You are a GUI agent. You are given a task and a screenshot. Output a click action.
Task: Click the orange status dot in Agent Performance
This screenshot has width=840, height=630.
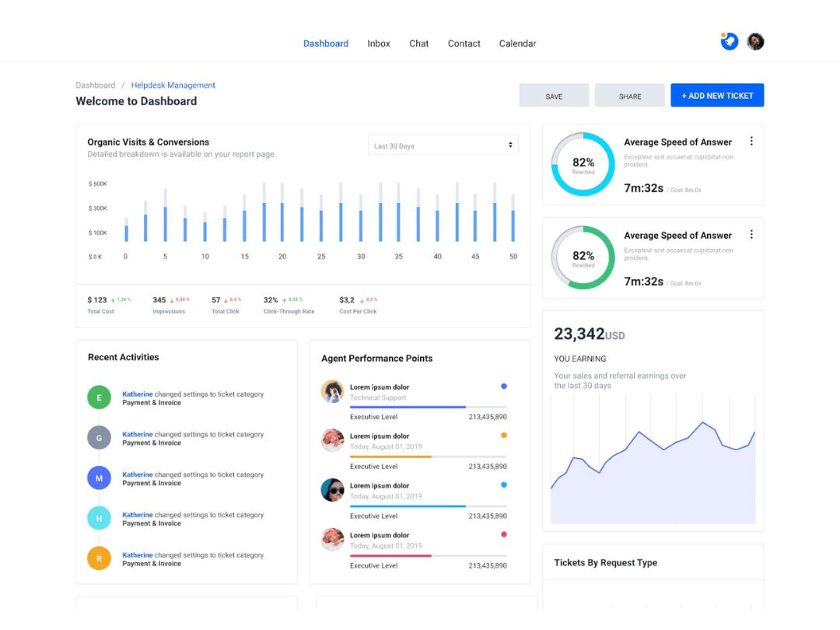(503, 436)
